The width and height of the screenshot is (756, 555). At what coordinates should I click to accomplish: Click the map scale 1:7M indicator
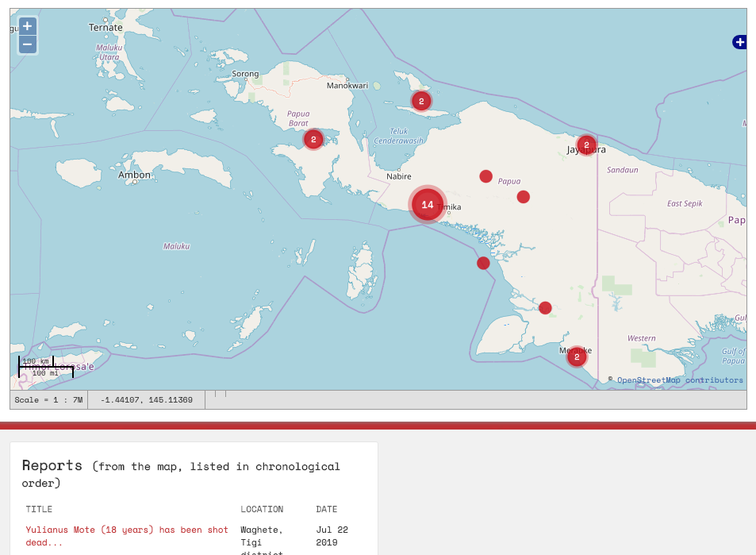tap(48, 400)
